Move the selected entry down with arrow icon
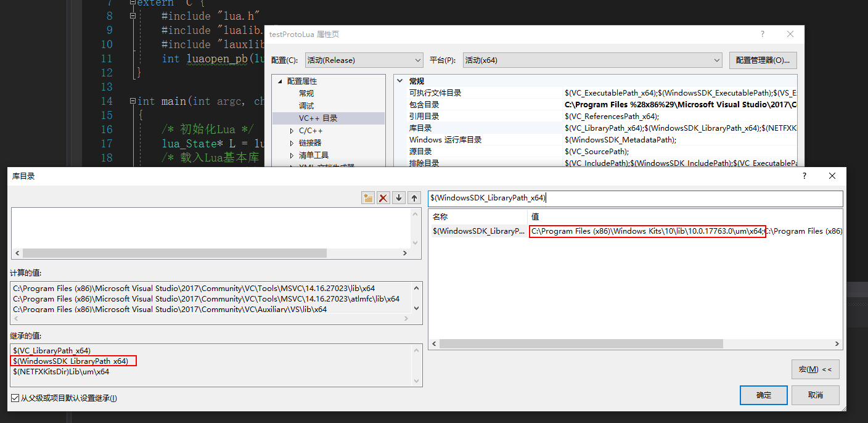The image size is (868, 423). 398,197
